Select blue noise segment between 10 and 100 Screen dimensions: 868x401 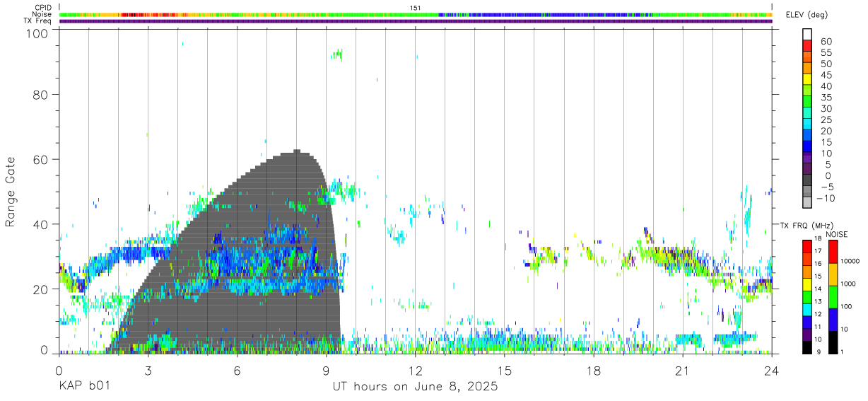pyautogui.click(x=834, y=319)
